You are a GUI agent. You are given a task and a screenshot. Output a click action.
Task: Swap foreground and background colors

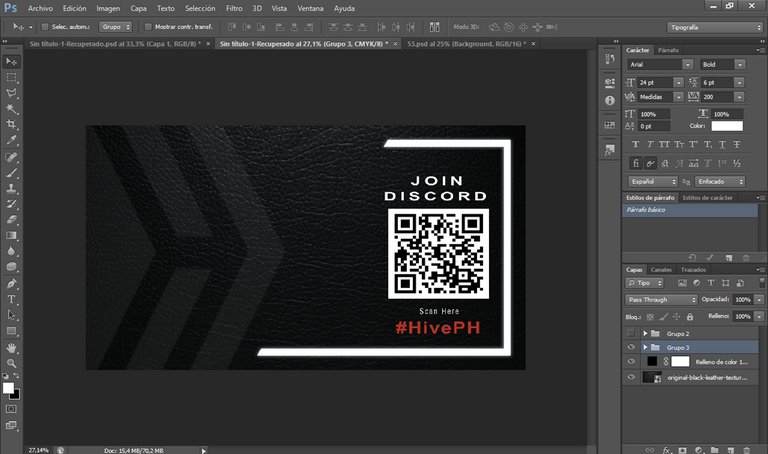(16, 376)
